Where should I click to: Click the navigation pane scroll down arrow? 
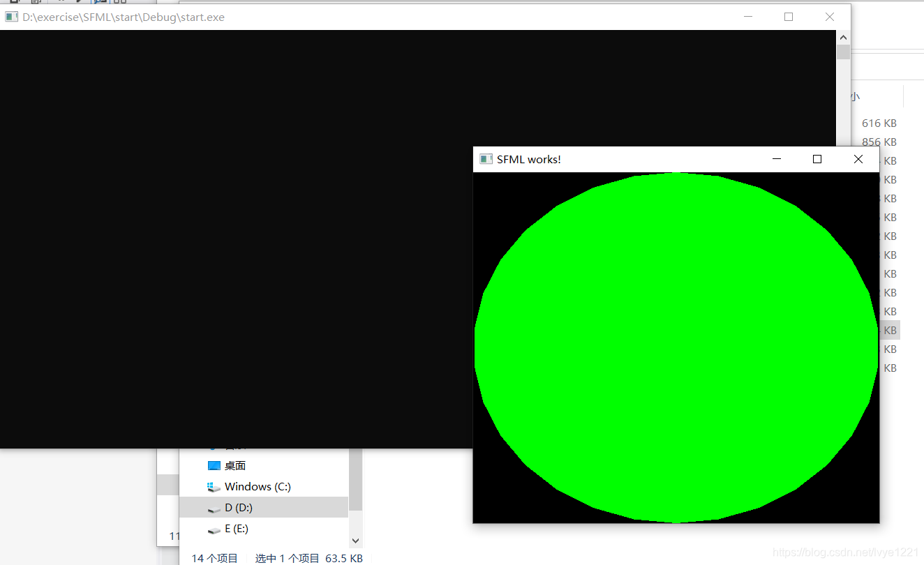click(355, 541)
